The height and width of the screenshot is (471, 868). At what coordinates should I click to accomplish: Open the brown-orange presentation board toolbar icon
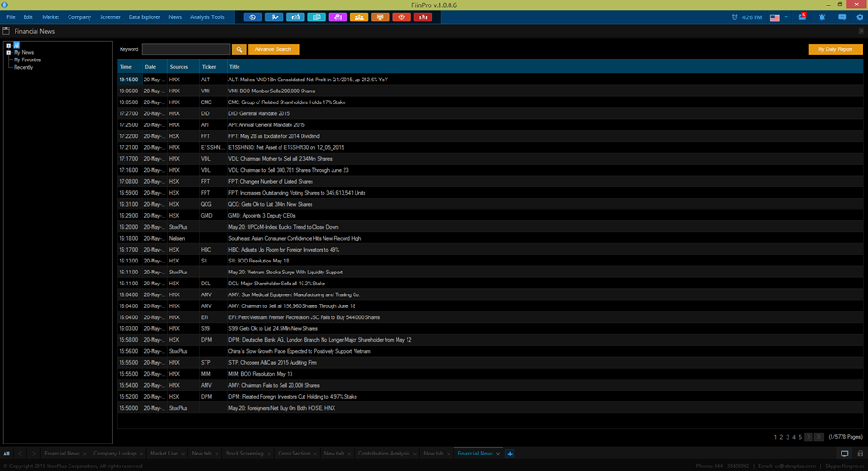point(380,17)
